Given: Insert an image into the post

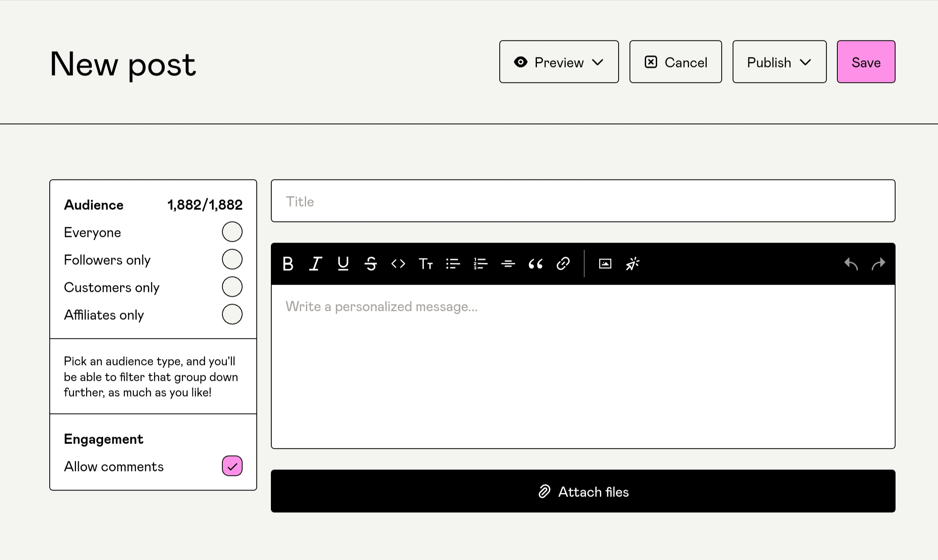Looking at the screenshot, I should pyautogui.click(x=605, y=264).
